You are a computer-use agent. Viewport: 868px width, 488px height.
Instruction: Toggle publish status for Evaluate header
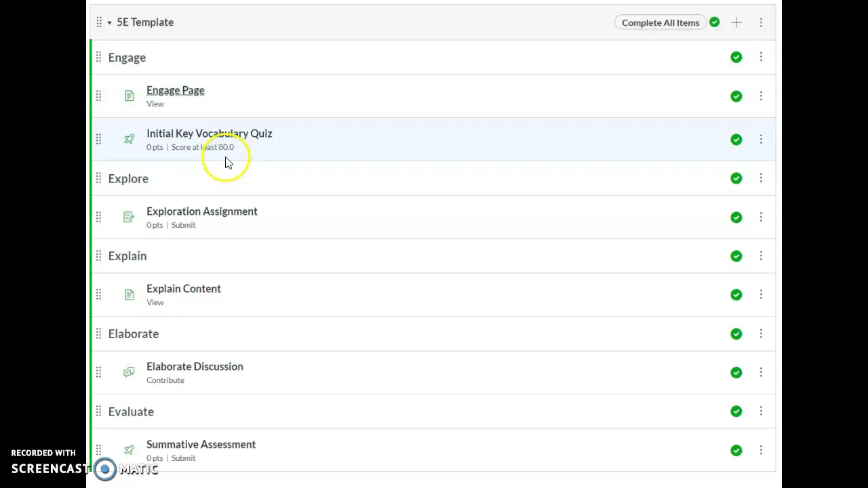[736, 411]
